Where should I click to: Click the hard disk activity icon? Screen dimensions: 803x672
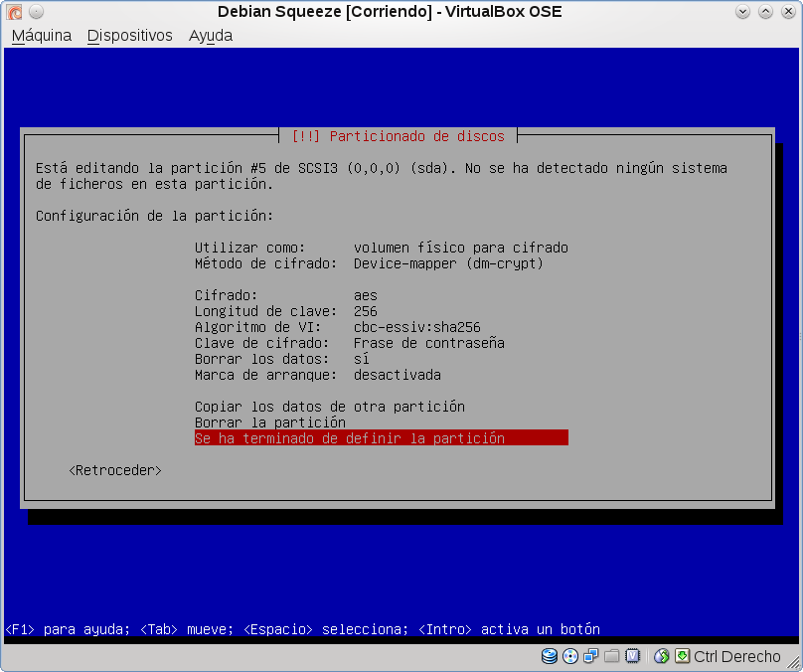[x=550, y=656]
